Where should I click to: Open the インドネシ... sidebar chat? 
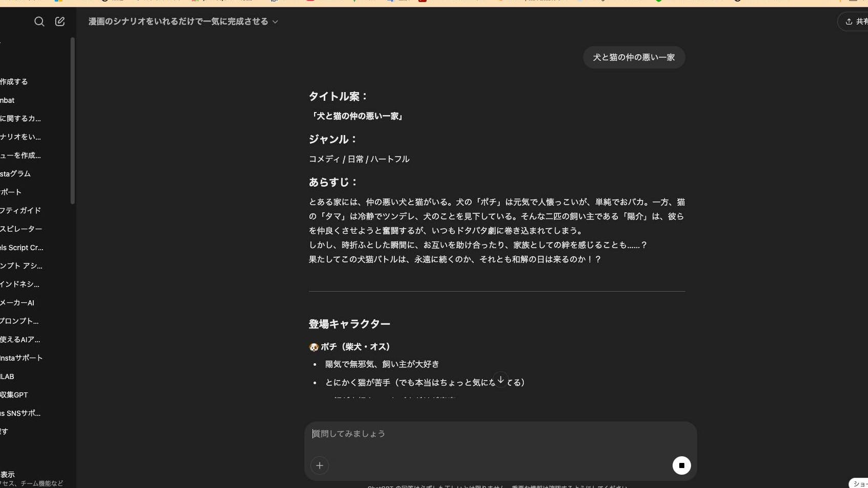pos(20,284)
